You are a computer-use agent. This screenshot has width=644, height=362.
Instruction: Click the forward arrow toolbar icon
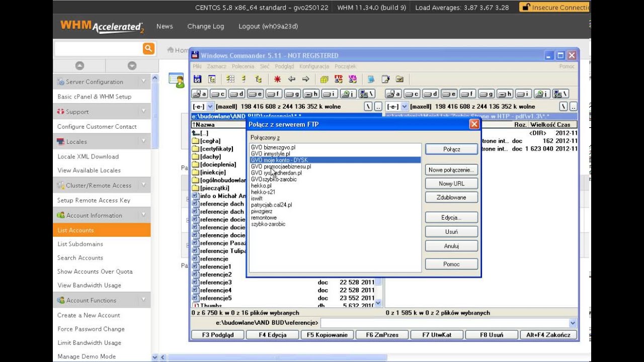click(305, 79)
